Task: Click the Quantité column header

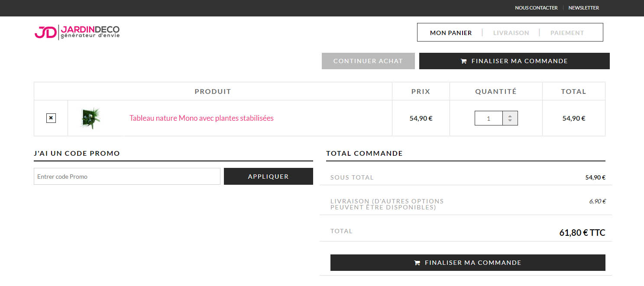Action: point(496,91)
